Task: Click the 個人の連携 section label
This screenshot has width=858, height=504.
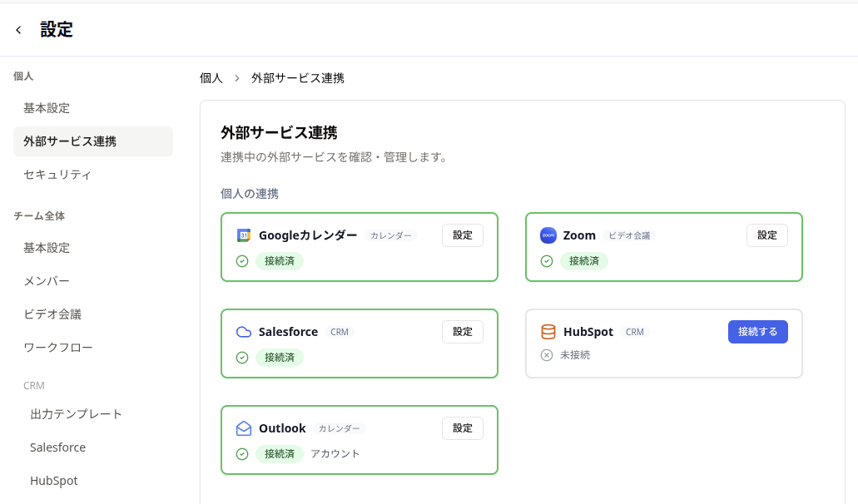Action: coord(250,194)
